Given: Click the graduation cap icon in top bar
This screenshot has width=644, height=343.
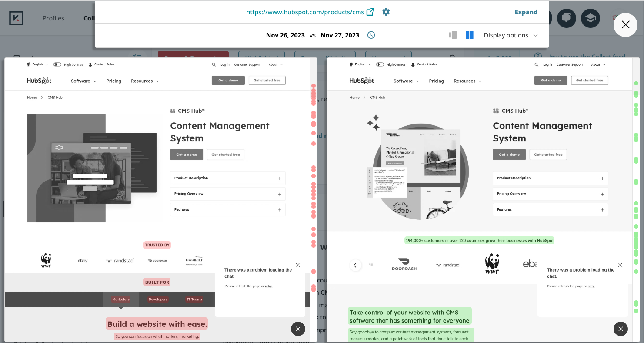Looking at the screenshot, I should point(590,18).
